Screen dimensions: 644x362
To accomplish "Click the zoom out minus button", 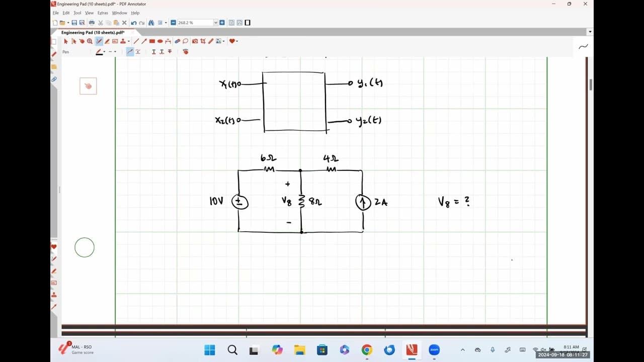I will click(173, 23).
